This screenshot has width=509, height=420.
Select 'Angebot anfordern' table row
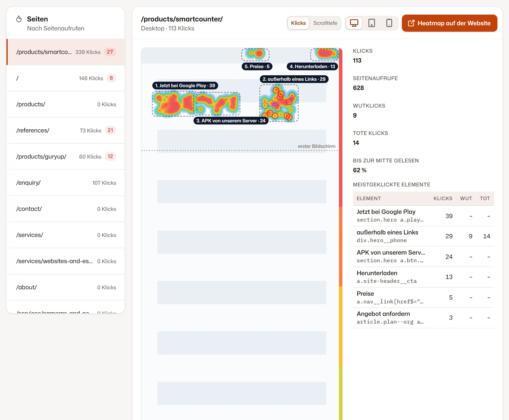pyautogui.click(x=423, y=318)
